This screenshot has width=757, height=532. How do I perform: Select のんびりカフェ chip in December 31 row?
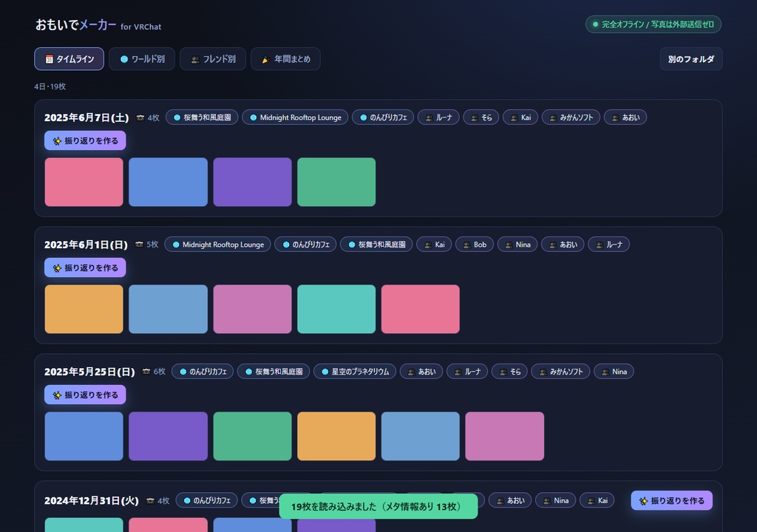click(x=207, y=500)
